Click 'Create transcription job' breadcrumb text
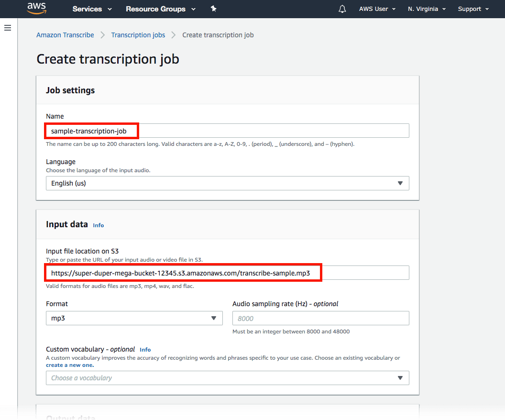 pos(218,35)
